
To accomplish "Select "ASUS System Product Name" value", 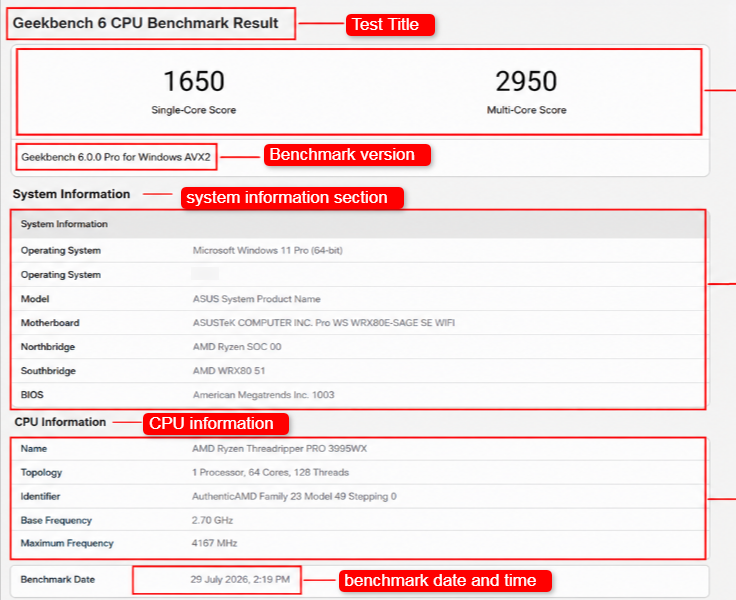I will click(256, 299).
